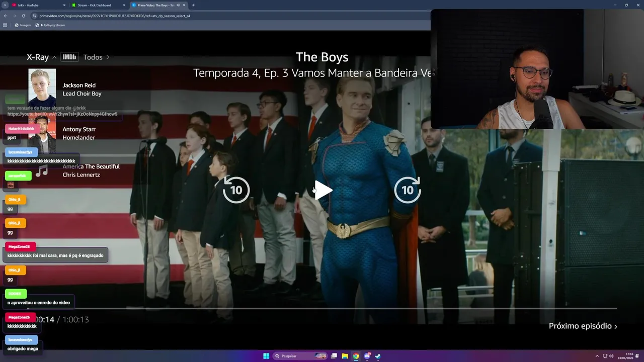This screenshot has height=362, width=644.
Task: Open the Windows Start menu
Action: click(x=266, y=356)
